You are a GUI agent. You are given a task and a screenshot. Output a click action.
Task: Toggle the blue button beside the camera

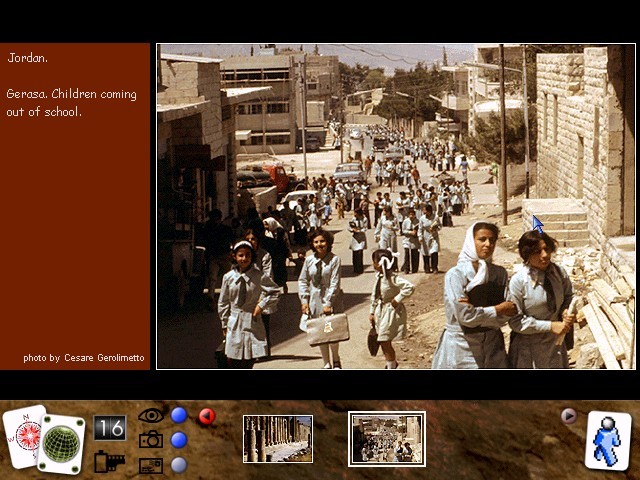click(179, 440)
